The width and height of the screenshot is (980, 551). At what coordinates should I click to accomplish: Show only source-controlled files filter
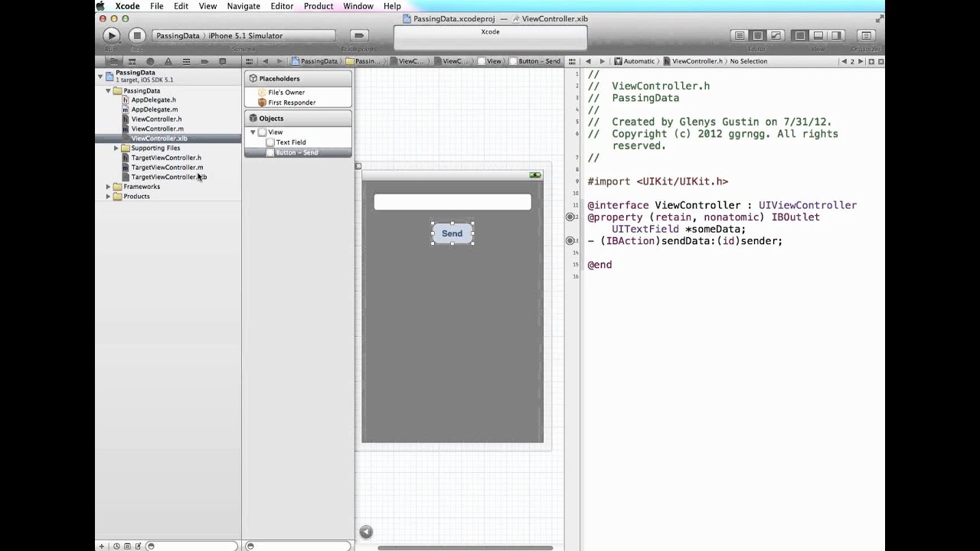127,546
